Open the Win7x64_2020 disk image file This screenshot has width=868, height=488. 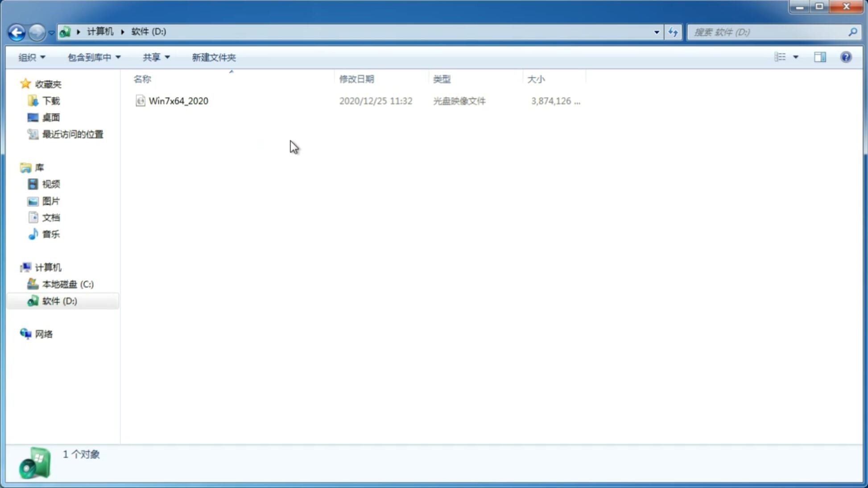click(178, 101)
